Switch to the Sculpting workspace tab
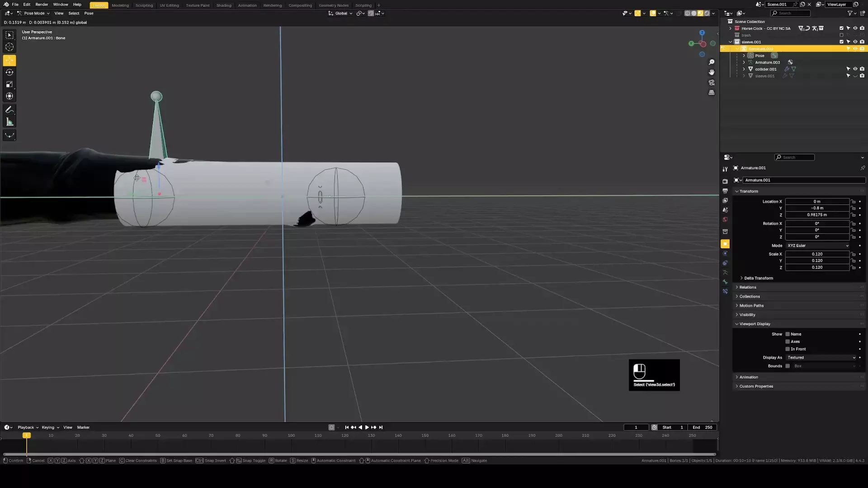 [144, 5]
